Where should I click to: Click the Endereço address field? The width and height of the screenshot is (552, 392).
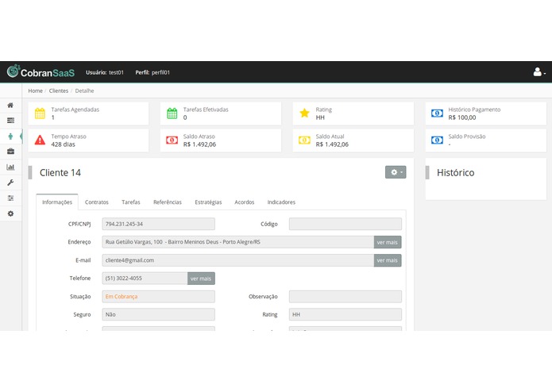tap(238, 242)
